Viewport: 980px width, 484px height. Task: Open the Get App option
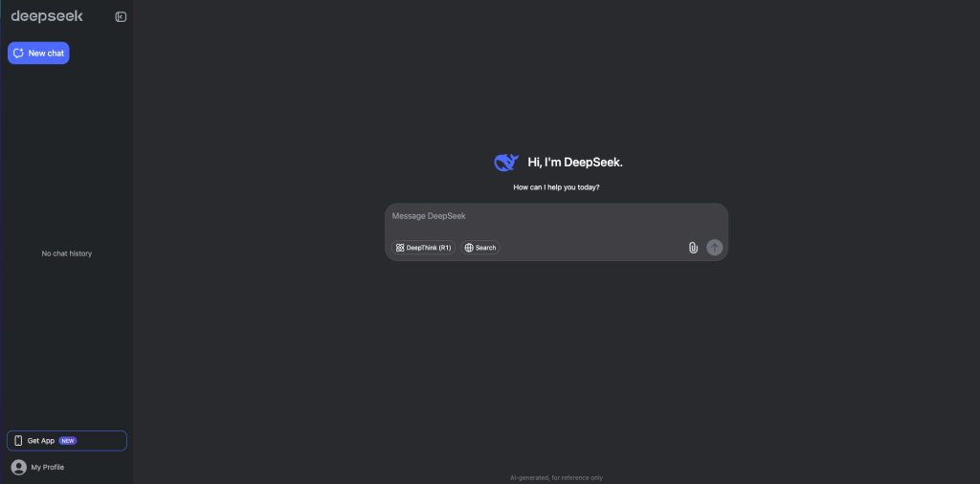pos(67,441)
